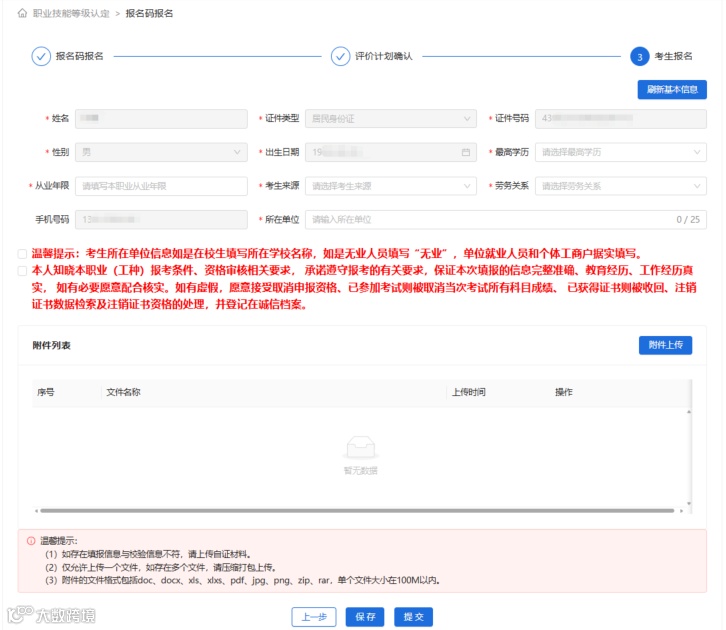Click the home icon in breadcrumb
Image resolution: width=726 pixels, height=630 pixels.
(22, 13)
